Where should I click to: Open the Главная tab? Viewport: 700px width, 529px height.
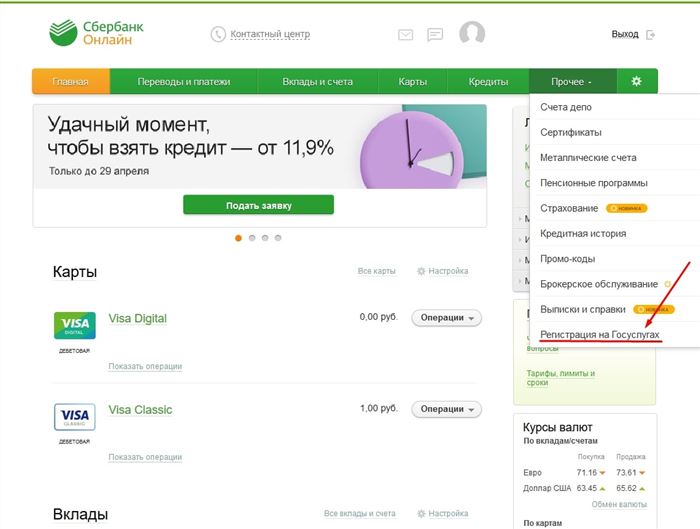click(71, 81)
